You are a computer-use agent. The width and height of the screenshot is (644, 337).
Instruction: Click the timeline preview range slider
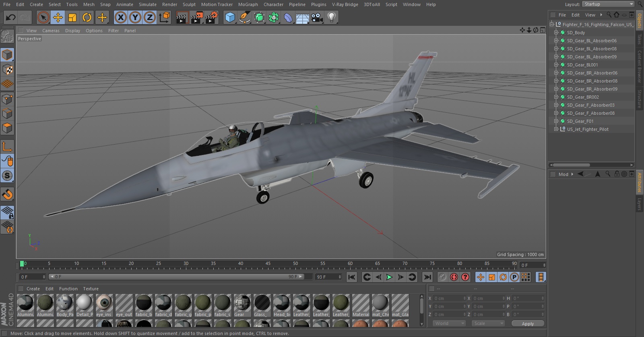tap(177, 277)
